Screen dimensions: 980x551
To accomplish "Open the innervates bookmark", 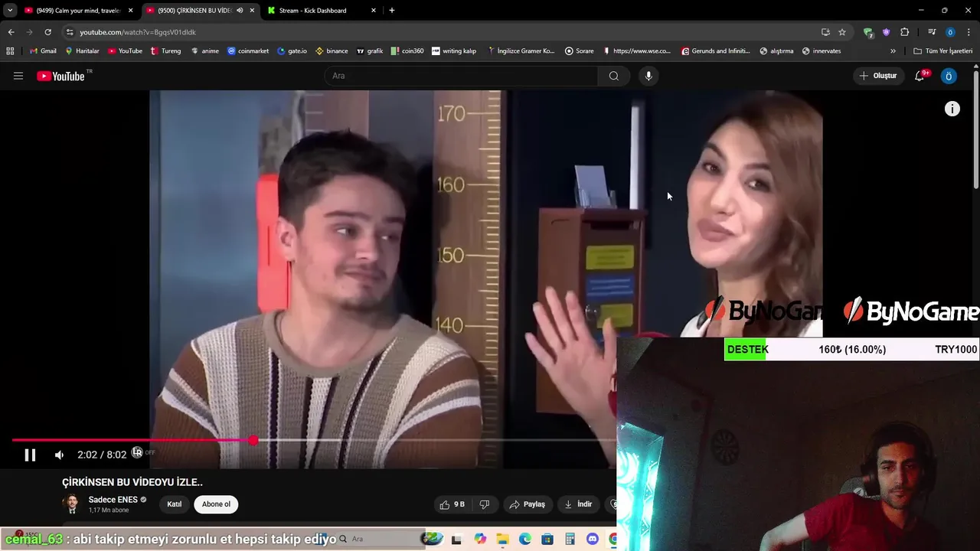I will (x=821, y=51).
